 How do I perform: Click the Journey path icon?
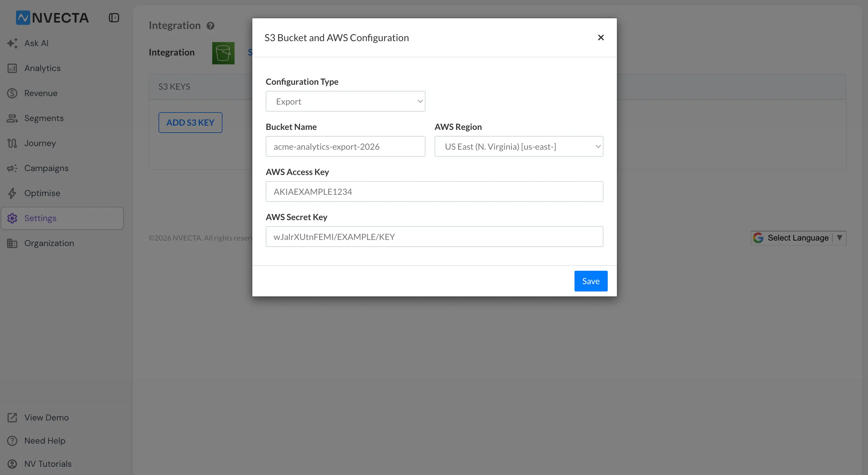[12, 143]
